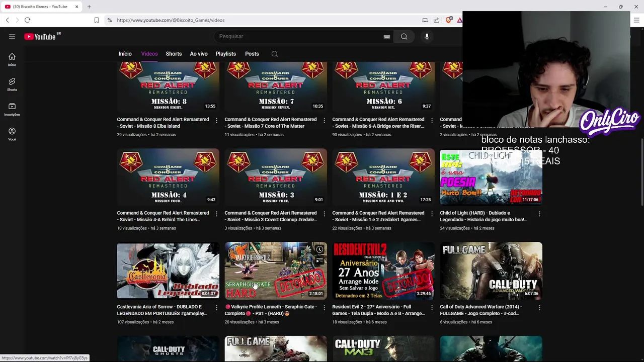Play the Call of Duty Ghosts thumbnail
Screen dimensions: 644x362
[x=168, y=348]
